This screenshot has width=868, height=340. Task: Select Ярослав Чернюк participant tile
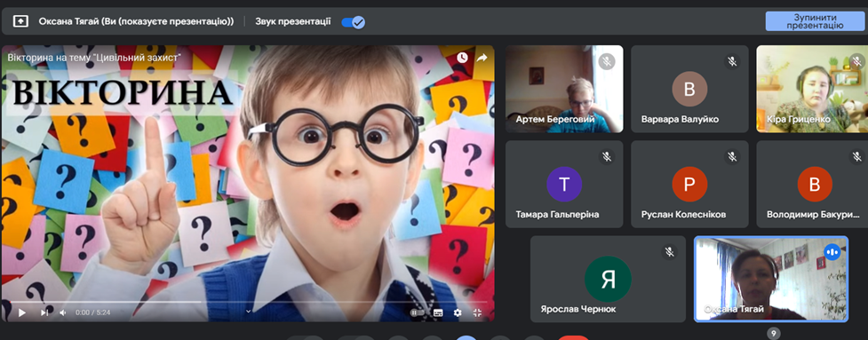608,279
